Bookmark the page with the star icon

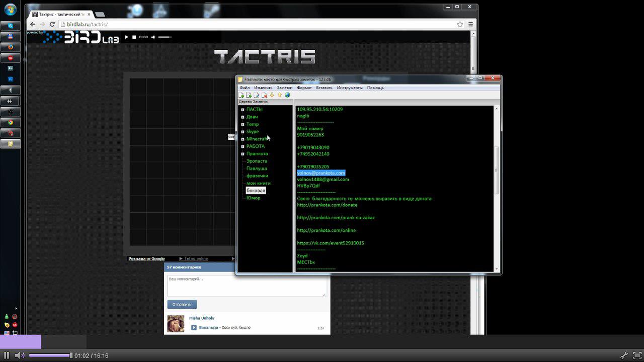(x=460, y=24)
